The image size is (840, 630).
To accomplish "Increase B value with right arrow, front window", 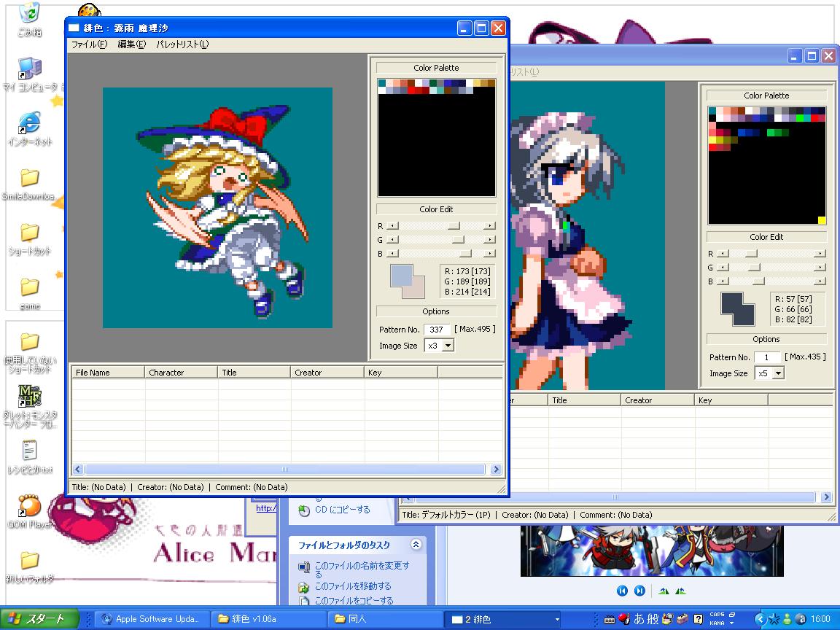I will (490, 254).
